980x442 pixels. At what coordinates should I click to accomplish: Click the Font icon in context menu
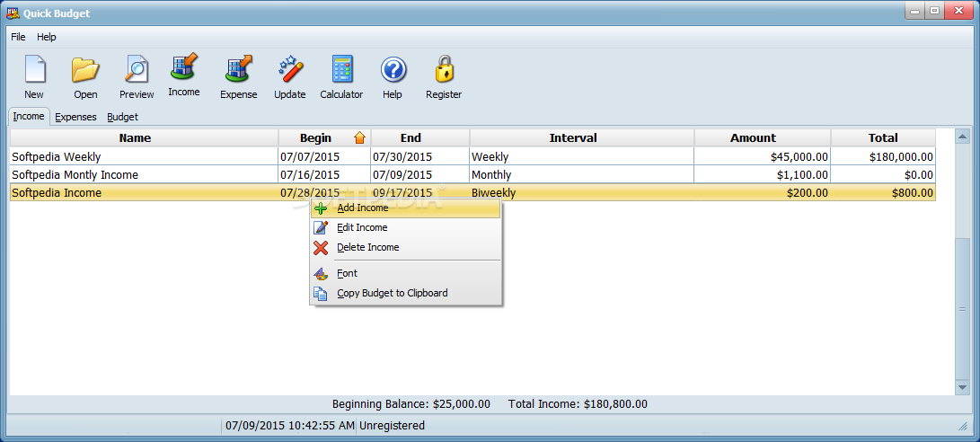pos(321,273)
